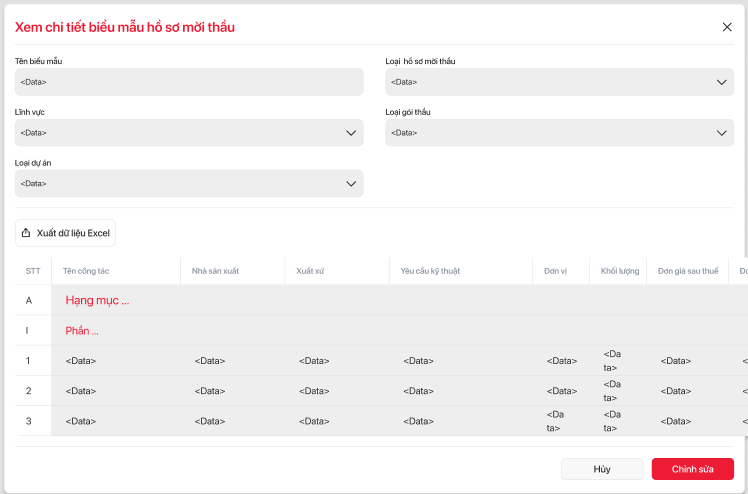Viewport: 748px width, 494px height.
Task: Click the Đơn giá sau thuế column header
Action: [688, 271]
